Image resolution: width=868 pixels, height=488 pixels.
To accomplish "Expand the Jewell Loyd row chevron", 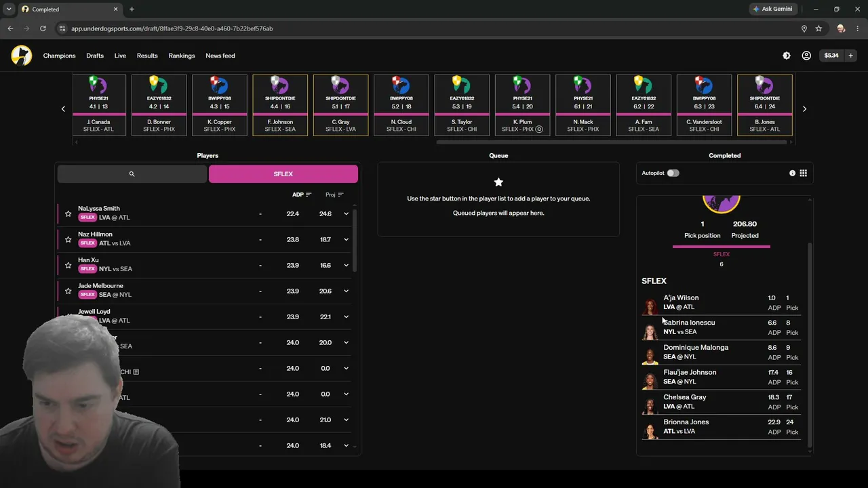I will click(x=346, y=317).
